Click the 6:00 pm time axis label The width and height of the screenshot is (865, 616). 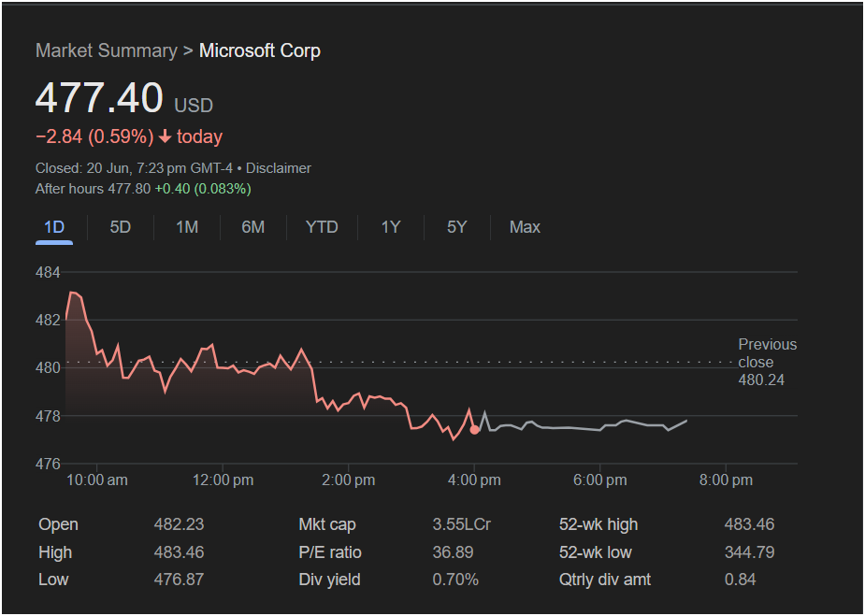600,480
